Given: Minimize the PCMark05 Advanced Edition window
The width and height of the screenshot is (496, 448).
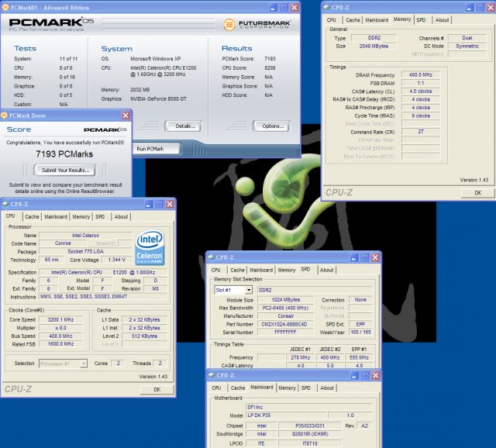Looking at the screenshot, I should (x=273, y=8).
